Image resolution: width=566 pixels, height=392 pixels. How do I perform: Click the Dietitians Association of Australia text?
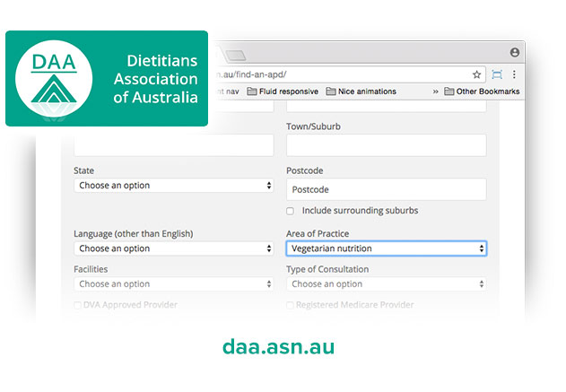155,79
